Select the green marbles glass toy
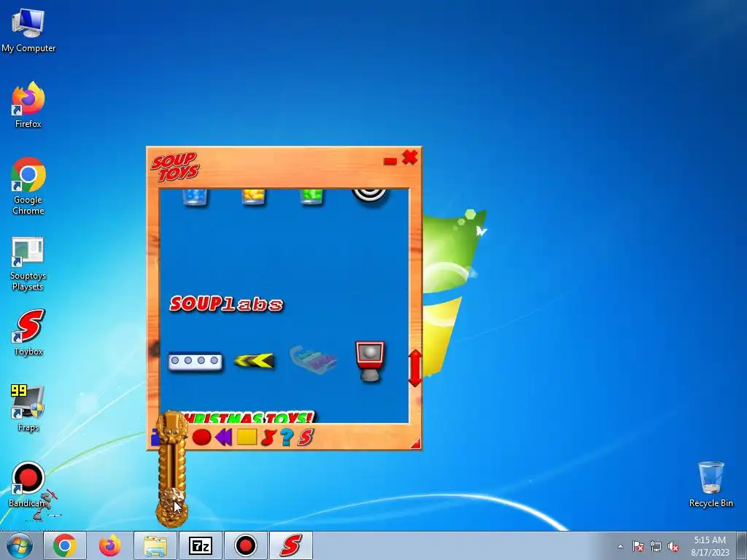Screen dimensions: 747x560 point(311,197)
